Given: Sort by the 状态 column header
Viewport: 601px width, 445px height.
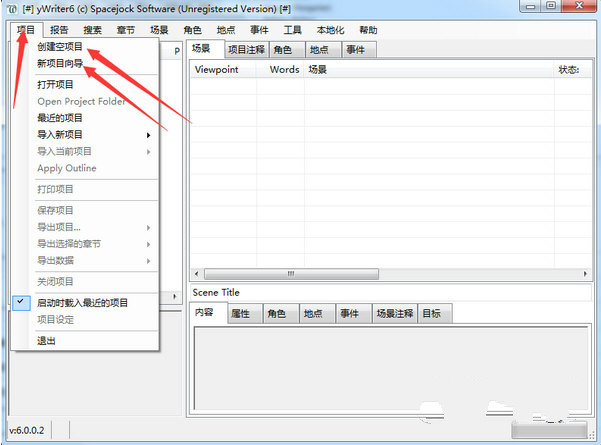Looking at the screenshot, I should point(573,69).
